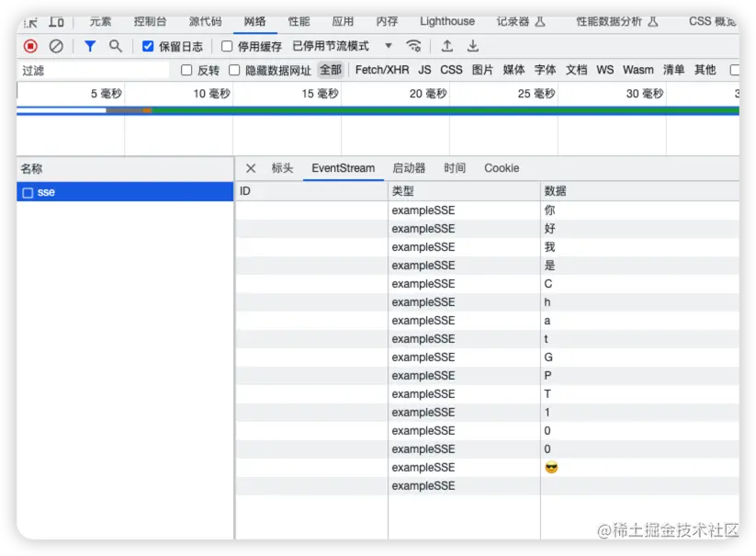
Task: Clear the network log
Action: pyautogui.click(x=56, y=46)
